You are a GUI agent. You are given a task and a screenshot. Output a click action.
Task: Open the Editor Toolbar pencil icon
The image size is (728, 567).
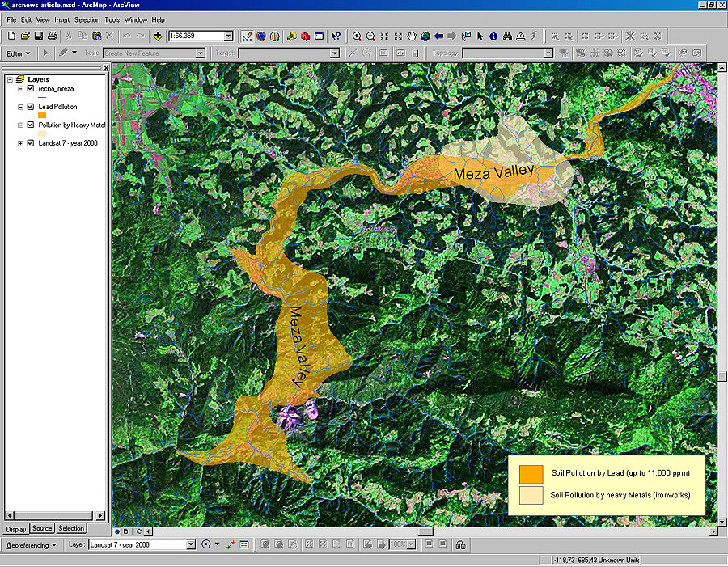tap(247, 36)
